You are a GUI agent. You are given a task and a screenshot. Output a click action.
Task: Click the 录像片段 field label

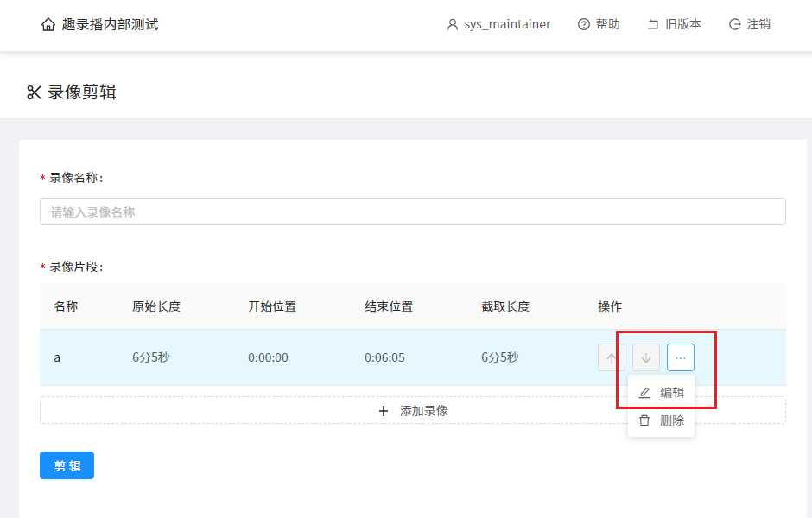click(x=76, y=267)
